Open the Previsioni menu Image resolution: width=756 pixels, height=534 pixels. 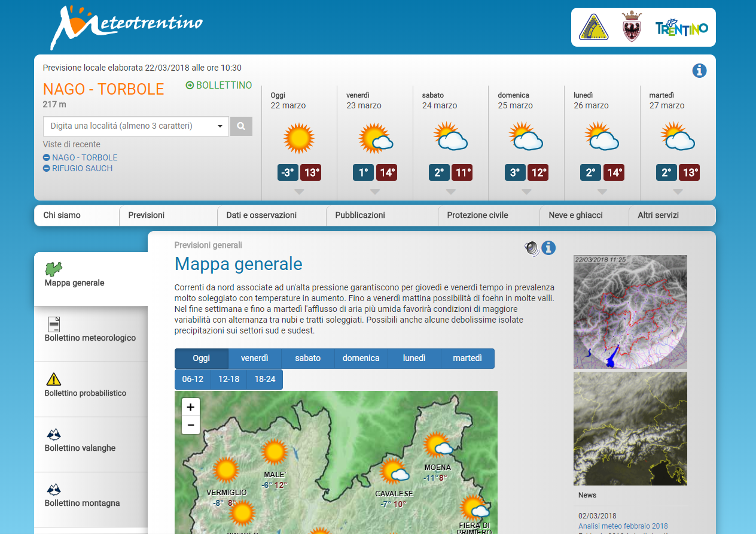click(169, 216)
